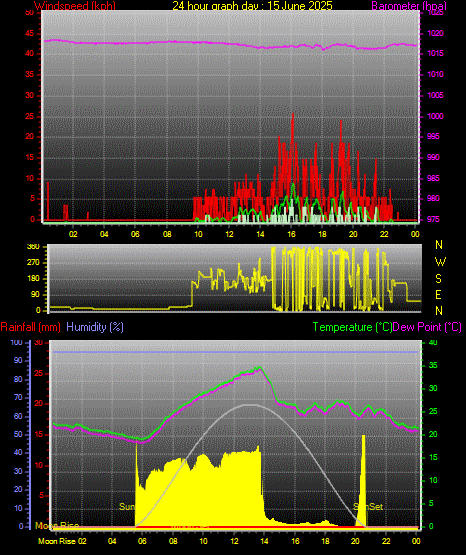
Task: Click the W compass direction label
Action: pyautogui.click(x=440, y=262)
